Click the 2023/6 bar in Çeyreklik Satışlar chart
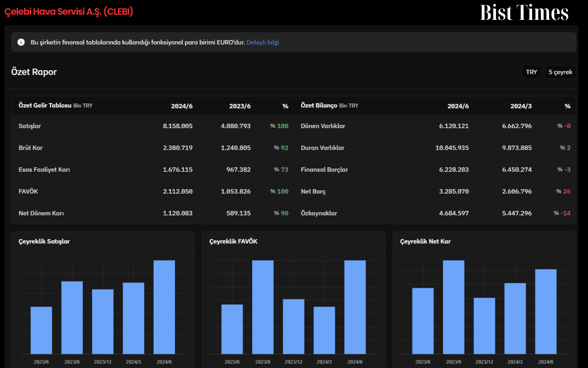This screenshot has width=588, height=368. tap(41, 330)
